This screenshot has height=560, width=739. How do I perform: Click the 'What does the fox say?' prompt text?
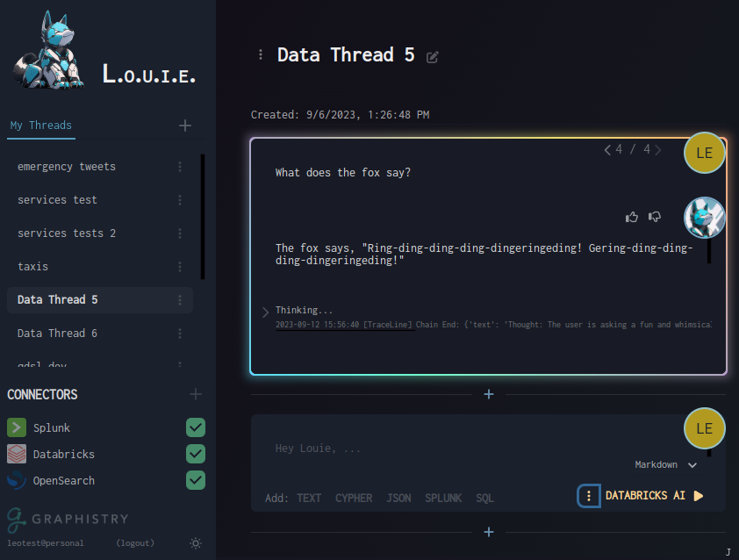coord(342,173)
